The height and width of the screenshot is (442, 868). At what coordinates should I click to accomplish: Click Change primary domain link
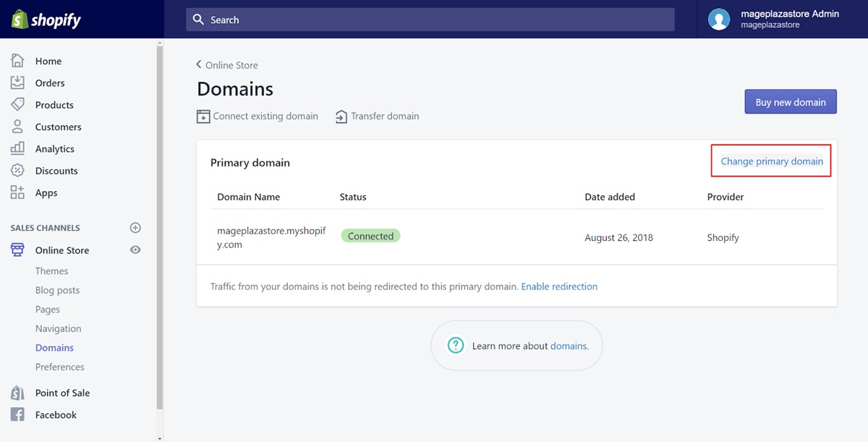pos(772,161)
